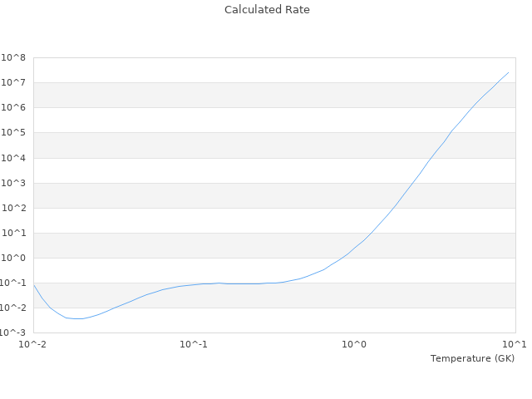Click the 10^0 label on the y-axis

pos(15,258)
